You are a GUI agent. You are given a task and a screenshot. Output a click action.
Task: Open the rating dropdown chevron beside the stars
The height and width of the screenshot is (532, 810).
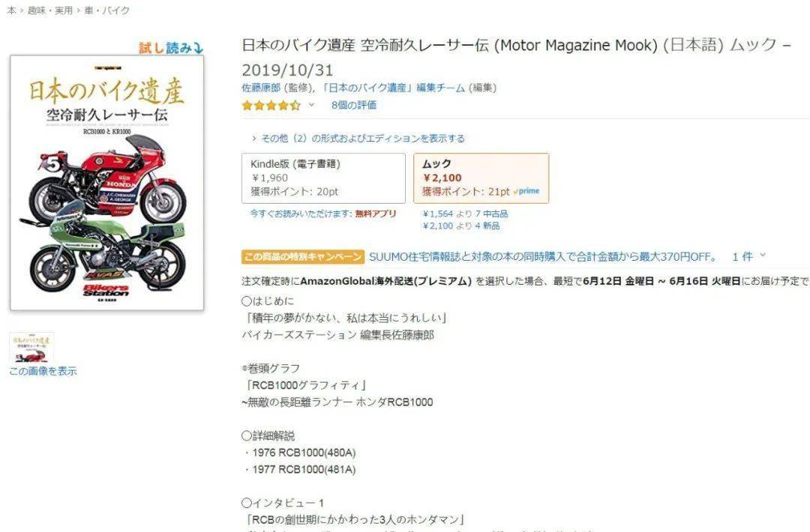pyautogui.click(x=311, y=105)
